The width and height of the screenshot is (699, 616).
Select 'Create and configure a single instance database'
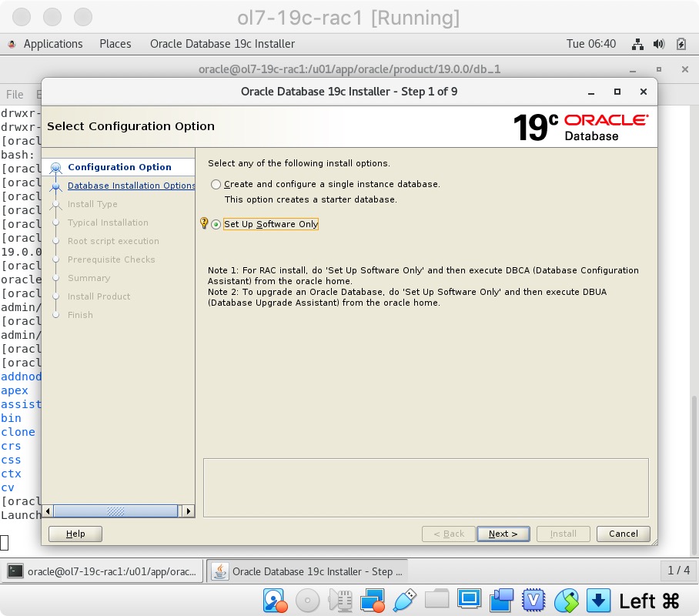[216, 184]
